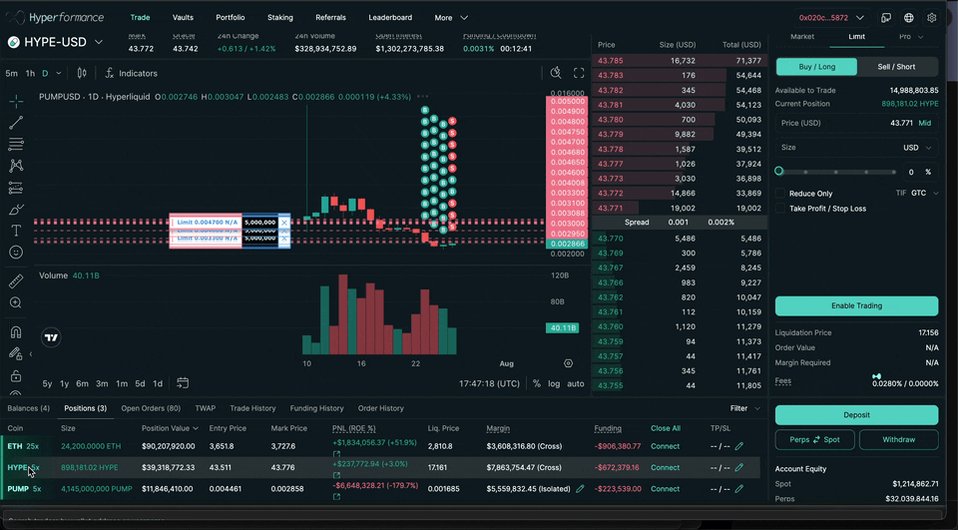Viewport: 958px width, 530px height.
Task: Select the chart patterns tool
Action: (x=16, y=166)
